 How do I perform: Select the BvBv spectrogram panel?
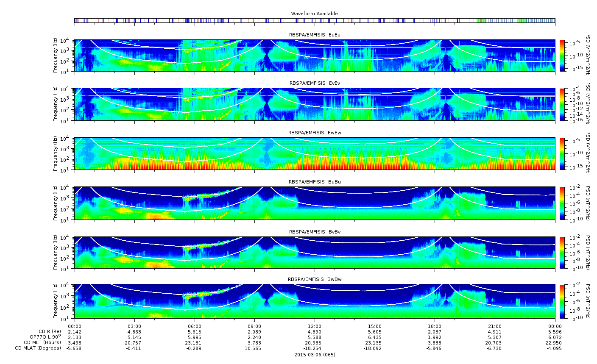315,253
